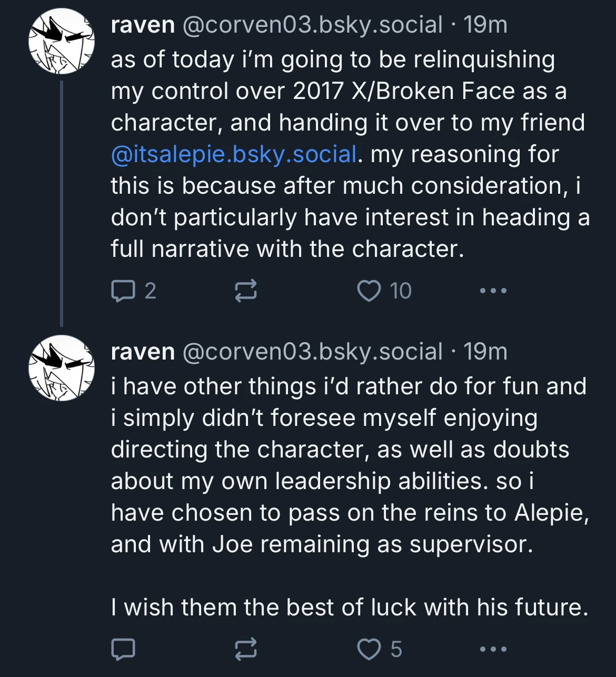Like the second post with 5 likes
The width and height of the screenshot is (616, 677).
369,649
